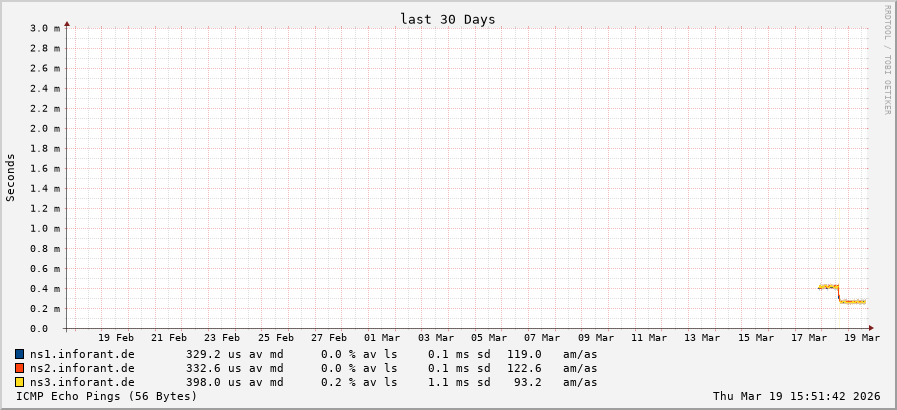Click the red arrow atop the Y axis
Image resolution: width=897 pixels, height=410 pixels.
67,23
